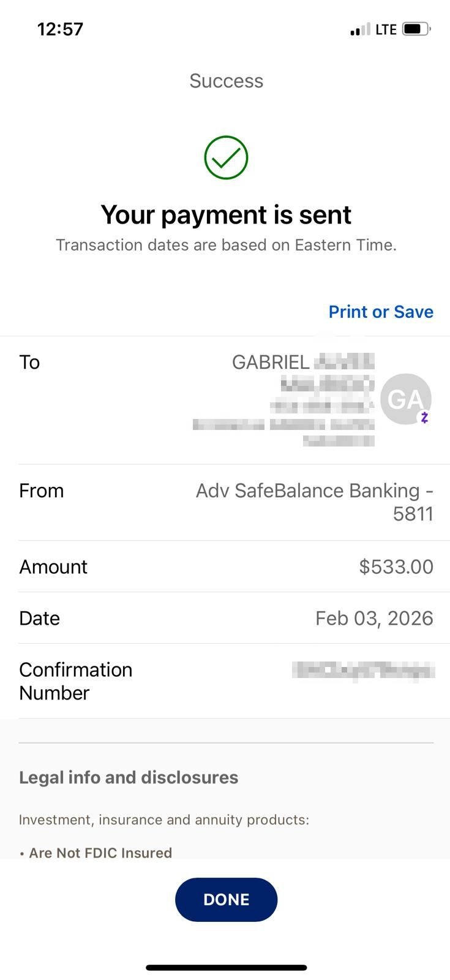
Task: Tap the LTE network indicator
Action: coord(386,29)
